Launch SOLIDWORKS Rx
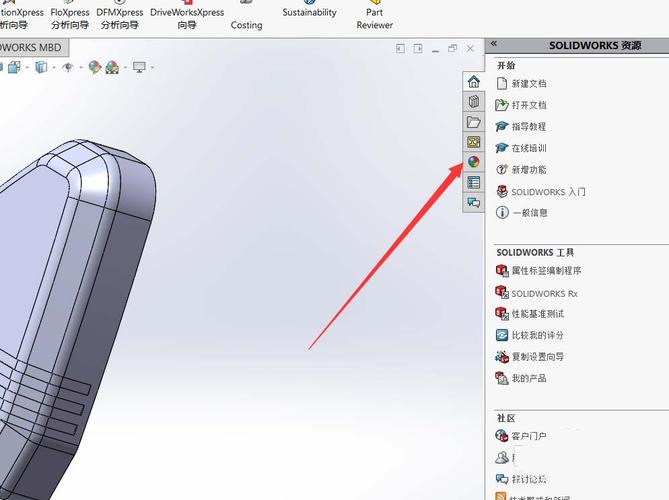The width and height of the screenshot is (669, 500). (x=536, y=293)
